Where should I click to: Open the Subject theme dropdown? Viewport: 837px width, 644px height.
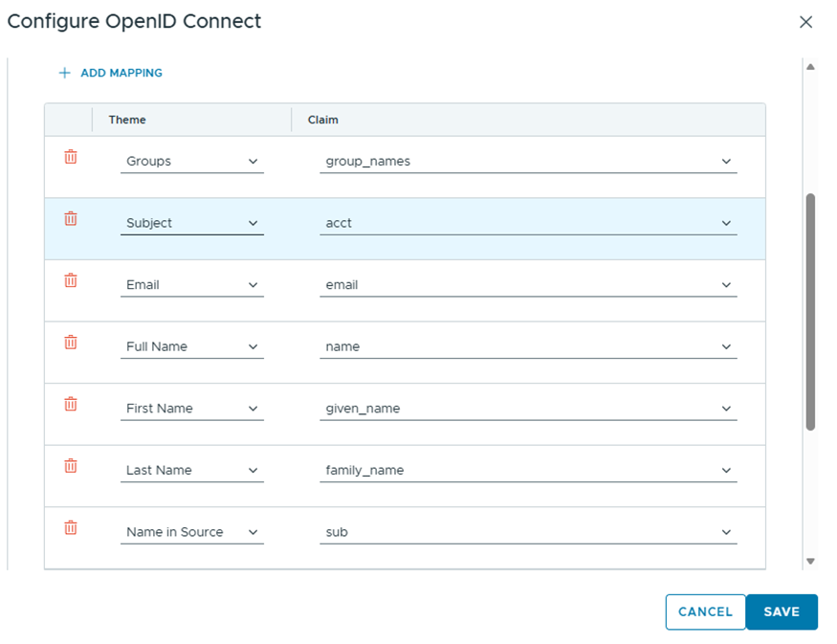pyautogui.click(x=191, y=223)
